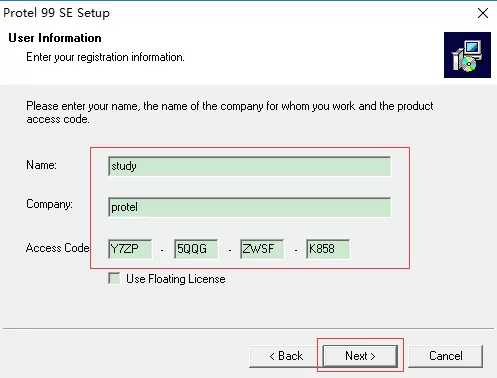Click the 'Access Code' field label
497x378 pixels.
click(58, 248)
